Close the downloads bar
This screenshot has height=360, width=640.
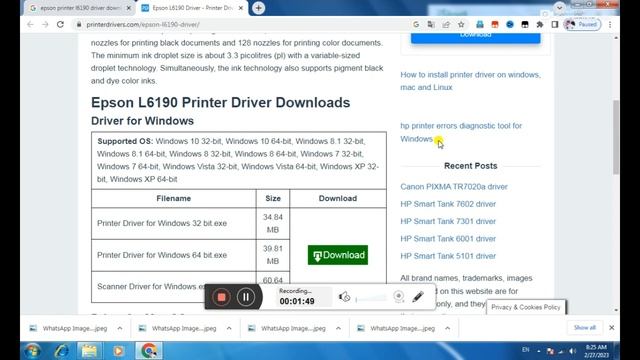(611, 328)
